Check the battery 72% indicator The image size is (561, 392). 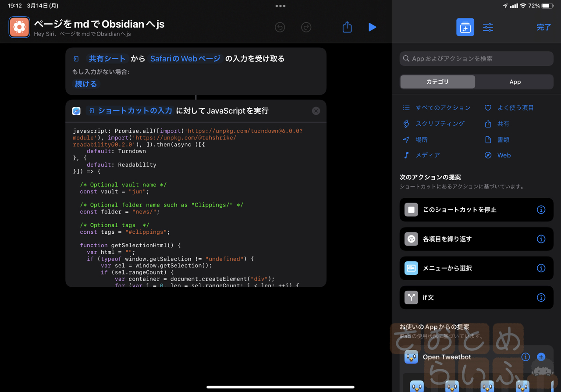541,6
